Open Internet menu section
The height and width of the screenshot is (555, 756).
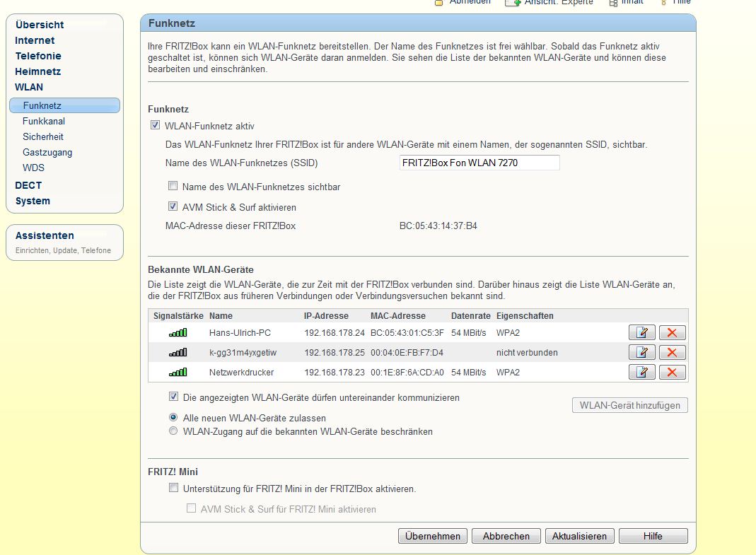pos(35,40)
